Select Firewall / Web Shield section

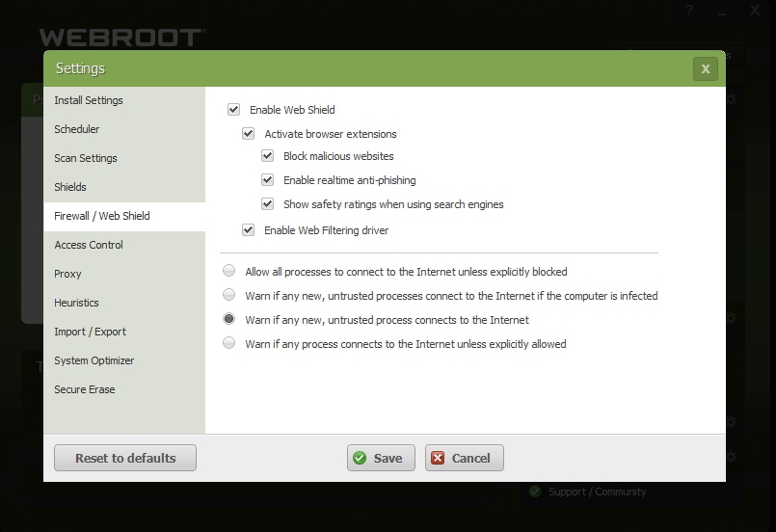(x=124, y=216)
